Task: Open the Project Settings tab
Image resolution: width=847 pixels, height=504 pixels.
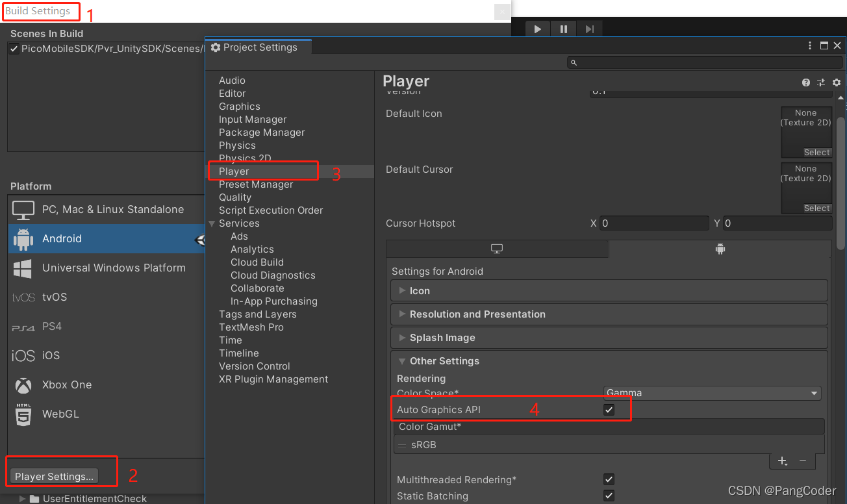Action: [259, 47]
